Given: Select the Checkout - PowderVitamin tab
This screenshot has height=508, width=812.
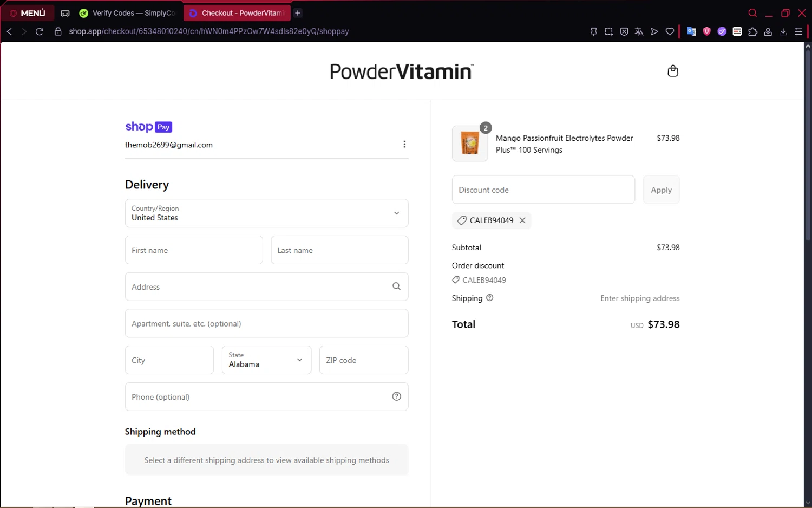Looking at the screenshot, I should (x=237, y=13).
